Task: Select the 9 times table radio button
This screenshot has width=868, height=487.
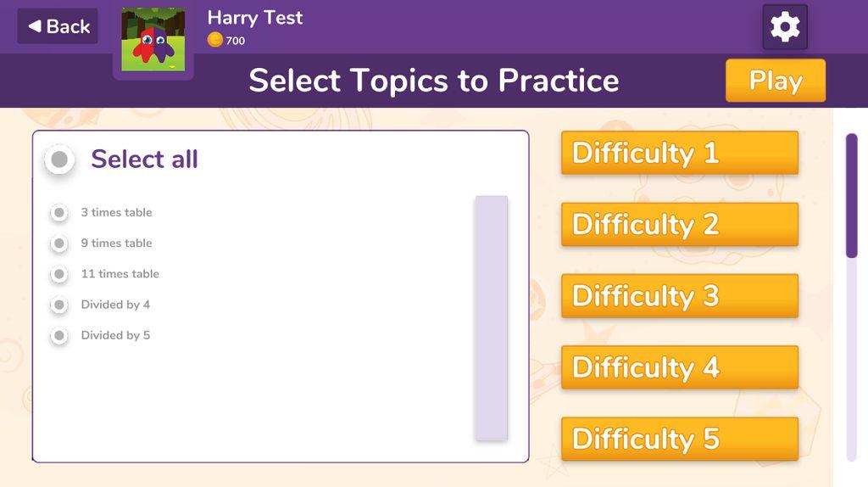Action: point(59,243)
